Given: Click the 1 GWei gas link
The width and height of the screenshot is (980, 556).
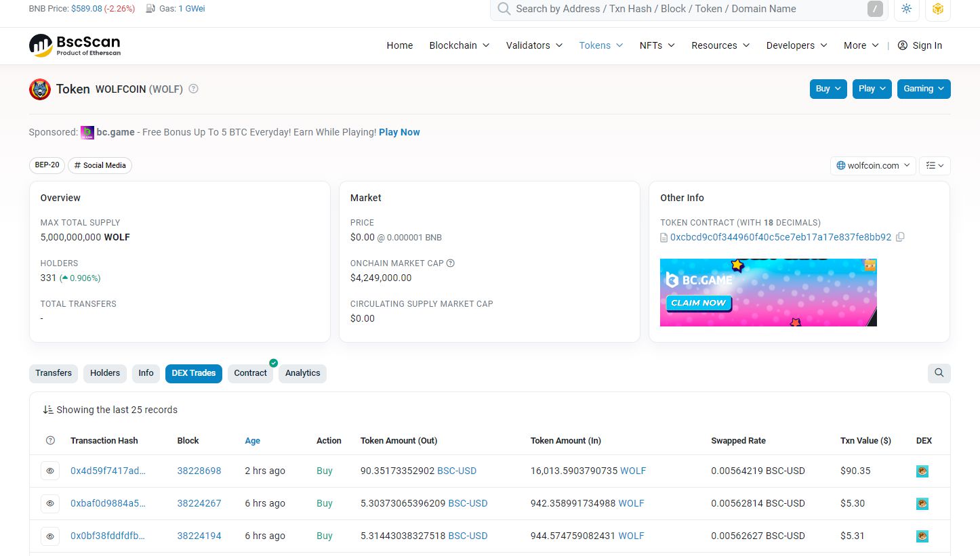Looking at the screenshot, I should (x=192, y=9).
